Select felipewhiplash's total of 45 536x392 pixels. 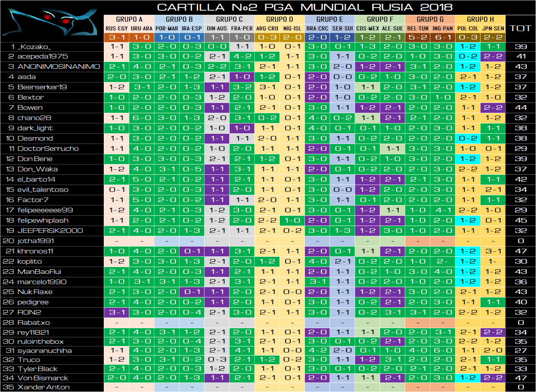click(520, 220)
